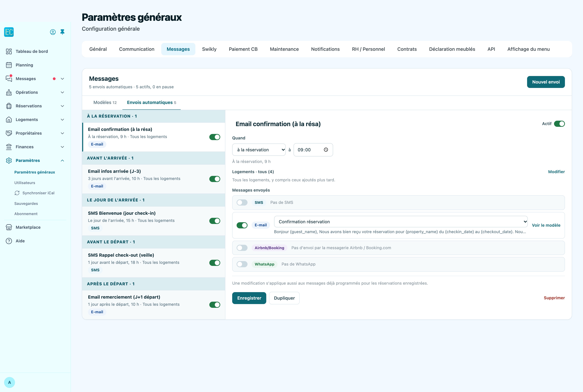The width and height of the screenshot is (583, 392).
Task: Click the Paramètres gear icon
Action: click(x=9, y=161)
